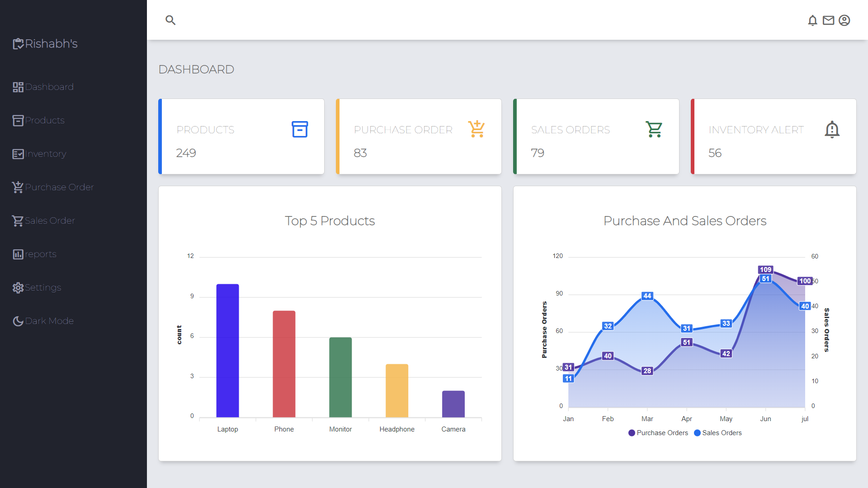
Task: Click the Dashboard grid icon in sidebar
Action: click(18, 87)
